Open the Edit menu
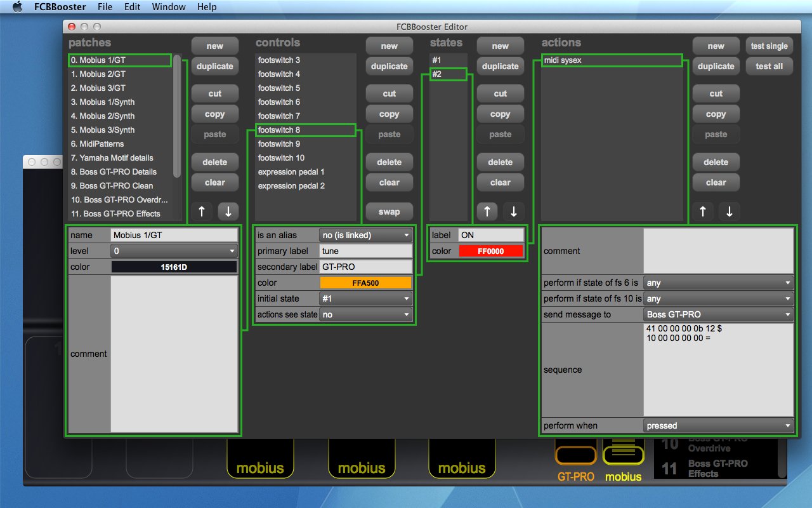The image size is (812, 508). point(133,7)
